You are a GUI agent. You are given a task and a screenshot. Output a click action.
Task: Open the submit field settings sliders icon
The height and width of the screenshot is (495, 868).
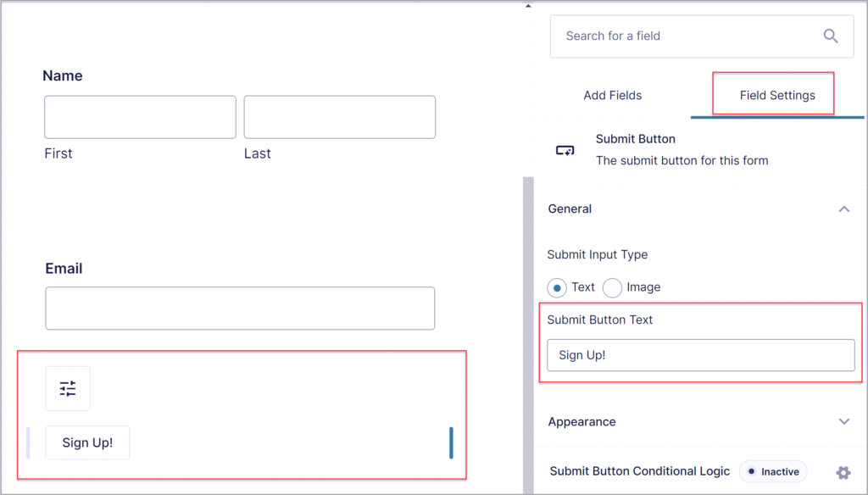(68, 388)
